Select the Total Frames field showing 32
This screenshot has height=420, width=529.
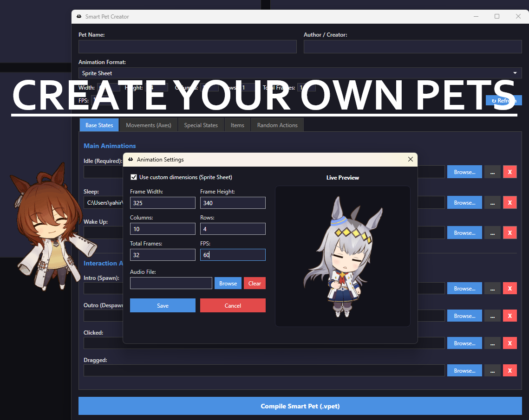click(x=163, y=255)
